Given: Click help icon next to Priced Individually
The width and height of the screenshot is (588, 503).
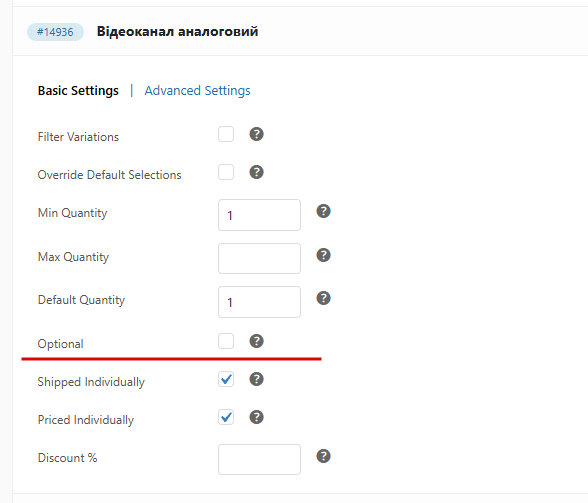Looking at the screenshot, I should (256, 417).
